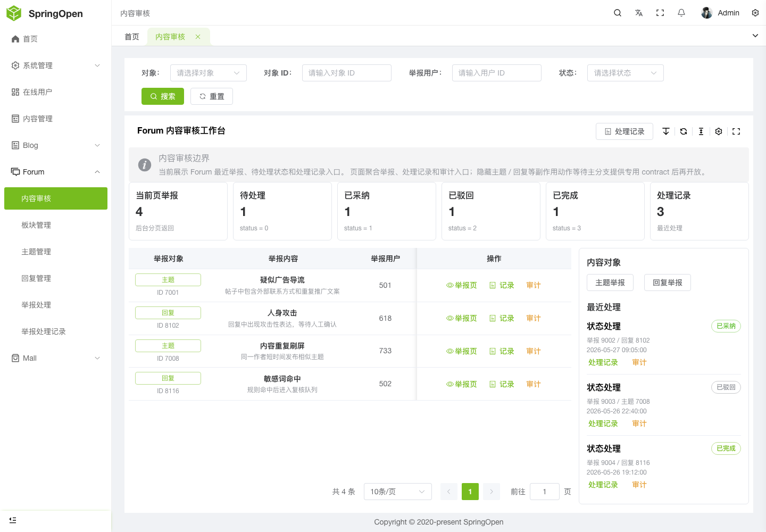
Task: Open the 10条/页 page size dropdown
Action: [398, 492]
